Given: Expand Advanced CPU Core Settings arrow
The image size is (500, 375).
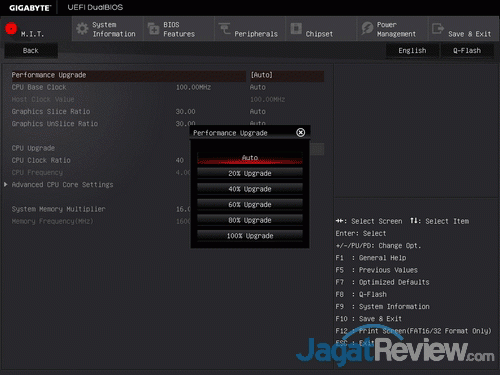Looking at the screenshot, I should 6,184.
